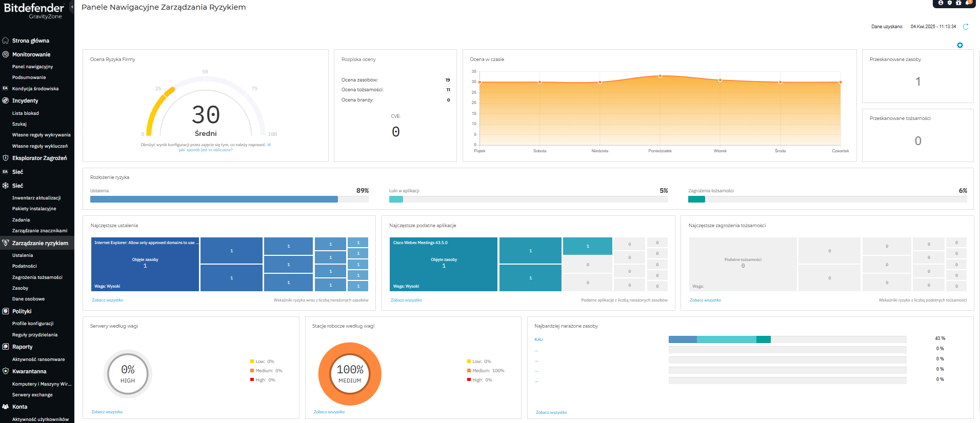Click Zobacz wszystko under Najczęstsze ustalenia
This screenshot has height=423, width=980.
point(107,300)
